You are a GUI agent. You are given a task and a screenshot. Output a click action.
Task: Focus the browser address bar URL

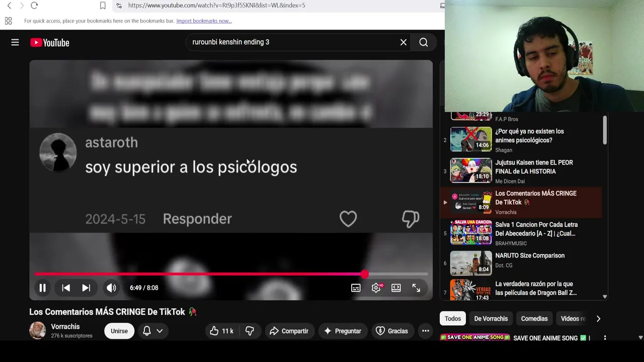point(216,5)
